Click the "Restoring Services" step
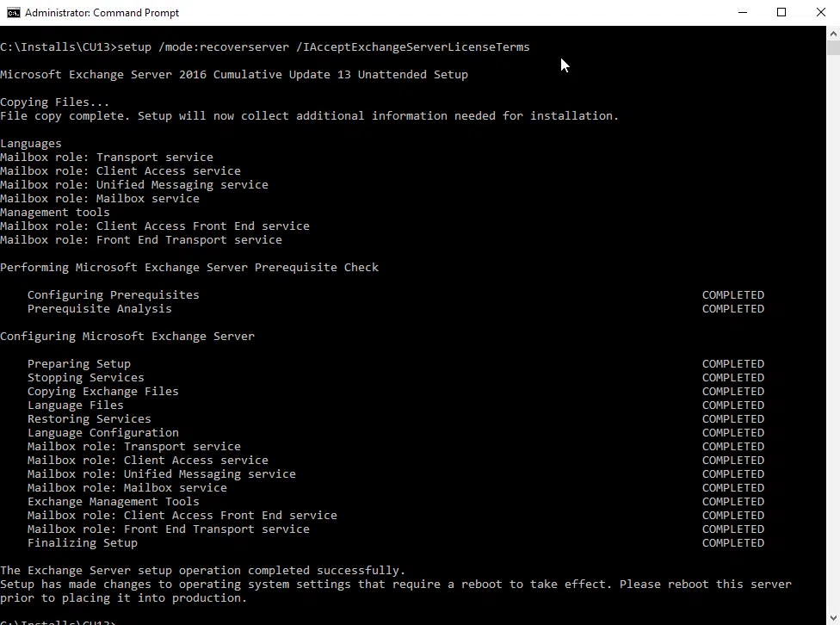The width and height of the screenshot is (840, 625). [89, 419]
